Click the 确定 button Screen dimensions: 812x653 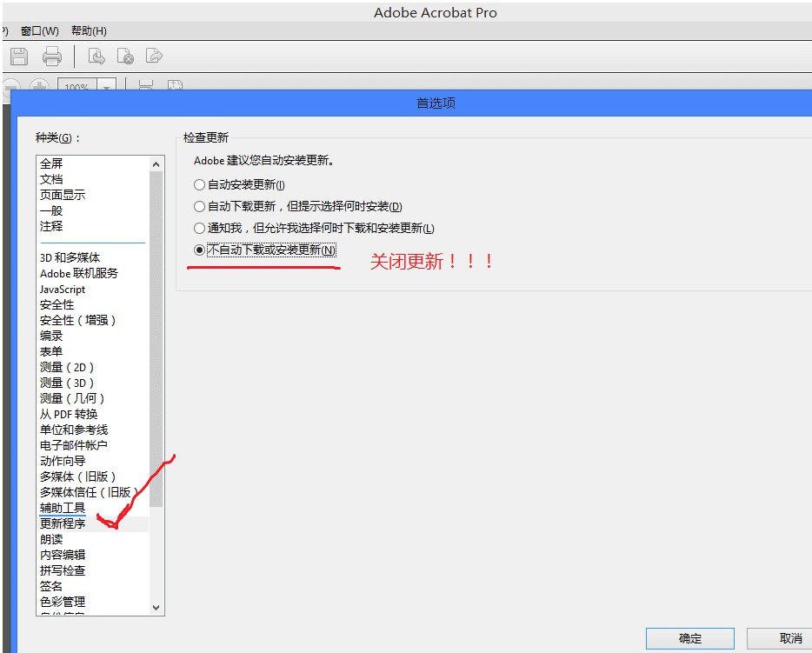point(689,638)
